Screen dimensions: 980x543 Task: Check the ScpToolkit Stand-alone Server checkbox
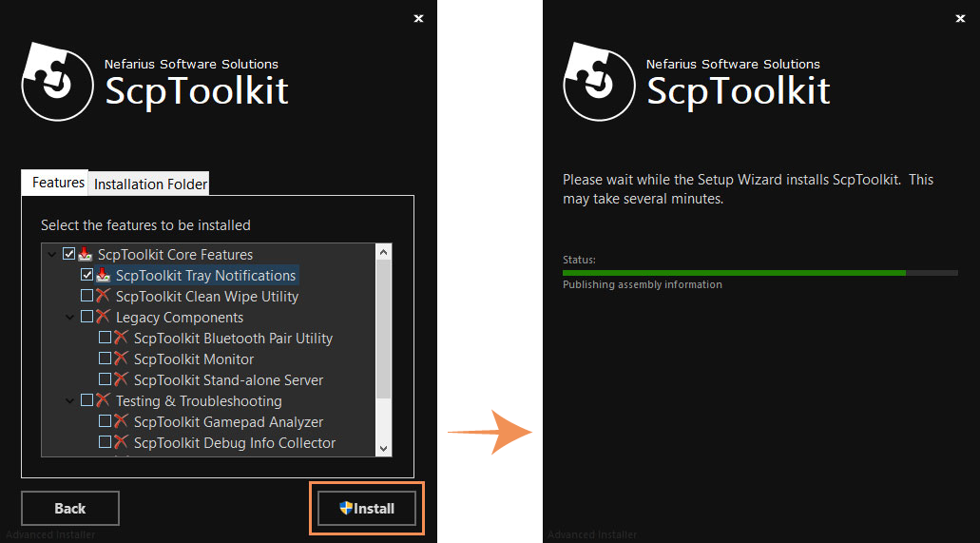106,379
